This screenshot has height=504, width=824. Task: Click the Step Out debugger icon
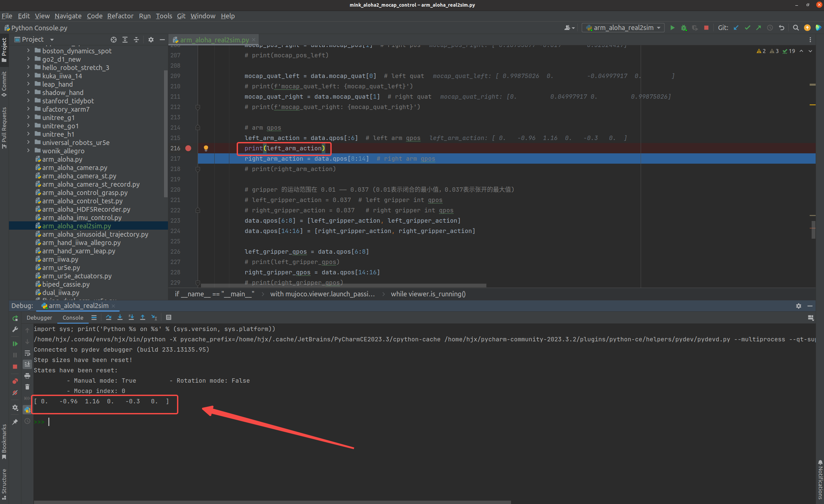click(142, 317)
